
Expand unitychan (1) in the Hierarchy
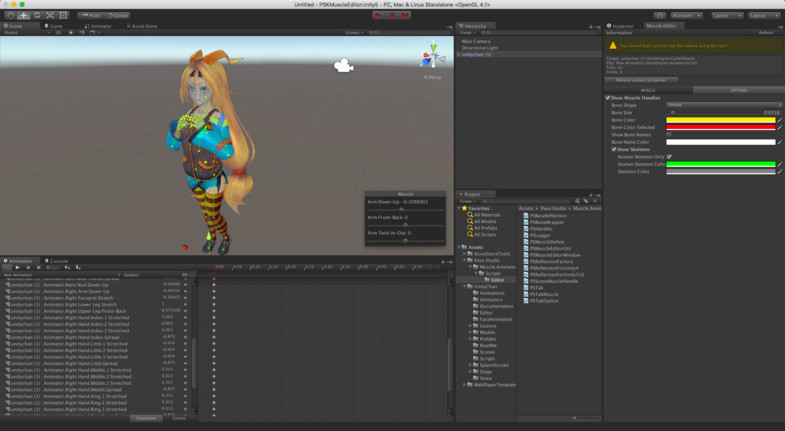click(x=459, y=55)
